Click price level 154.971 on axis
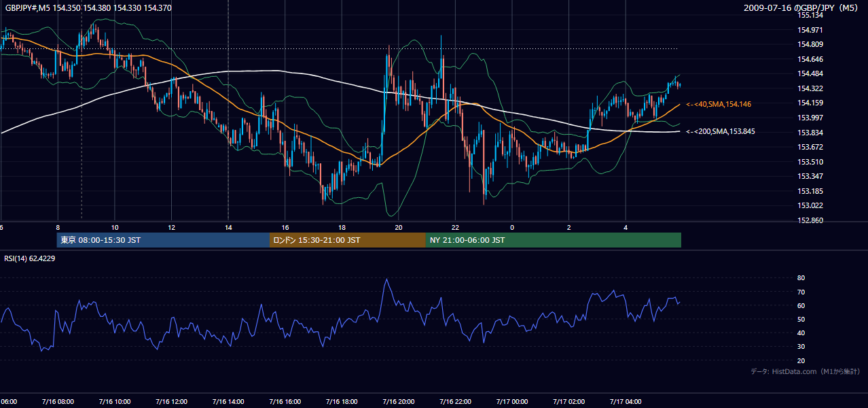 (810, 30)
